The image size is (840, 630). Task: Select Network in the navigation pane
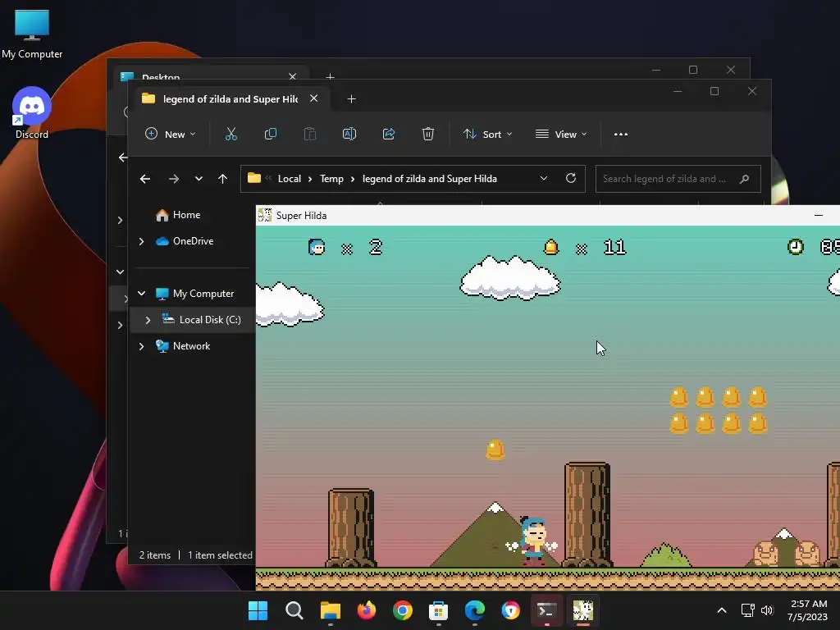[191, 346]
